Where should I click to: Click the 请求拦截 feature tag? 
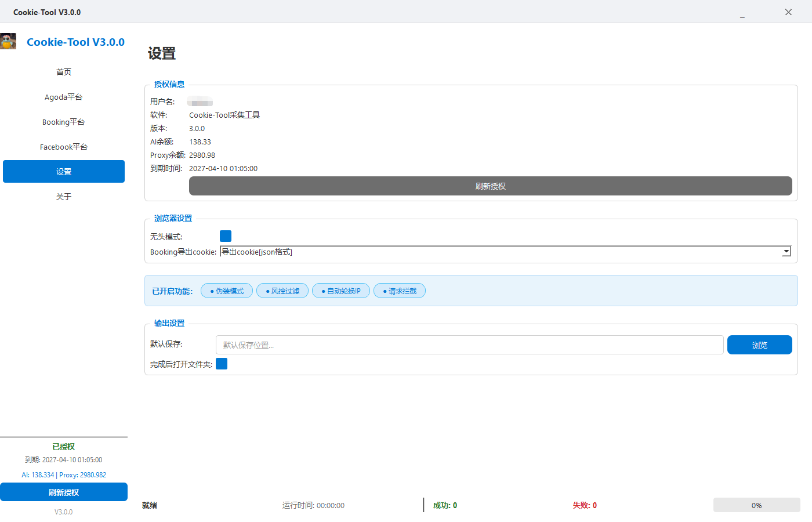[400, 291]
